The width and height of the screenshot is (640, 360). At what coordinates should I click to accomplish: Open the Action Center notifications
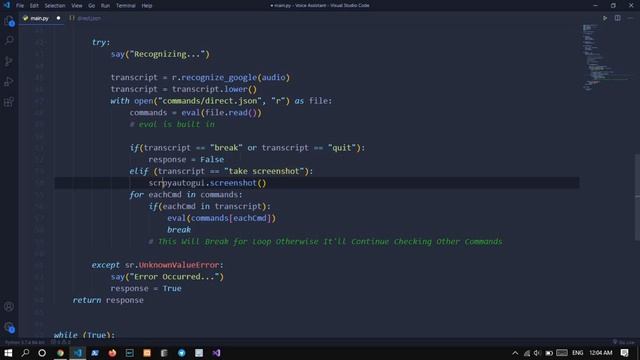coord(625,353)
